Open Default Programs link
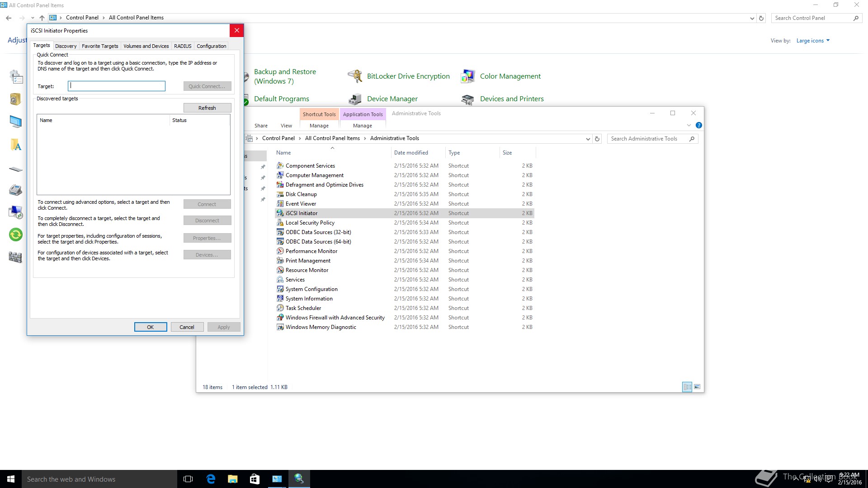The image size is (868, 488). (x=282, y=99)
